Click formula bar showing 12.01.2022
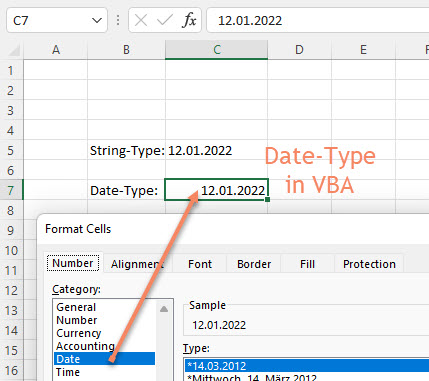 tap(318, 21)
